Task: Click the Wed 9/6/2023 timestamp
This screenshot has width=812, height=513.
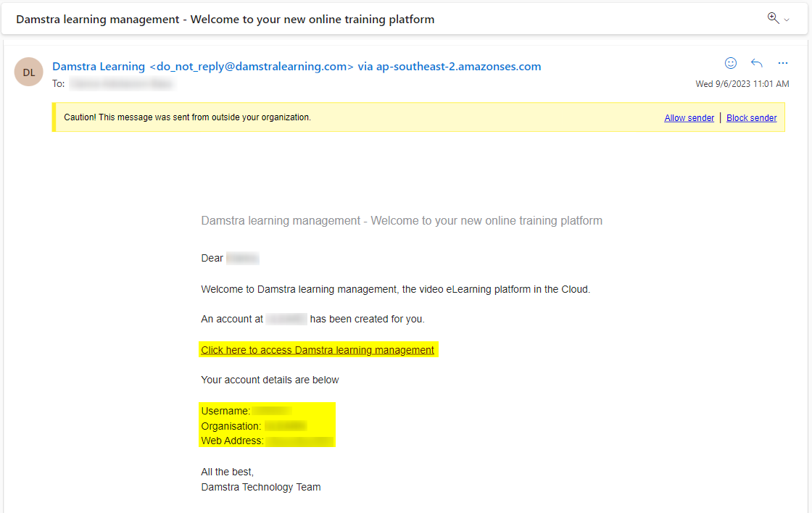Action: coord(742,83)
